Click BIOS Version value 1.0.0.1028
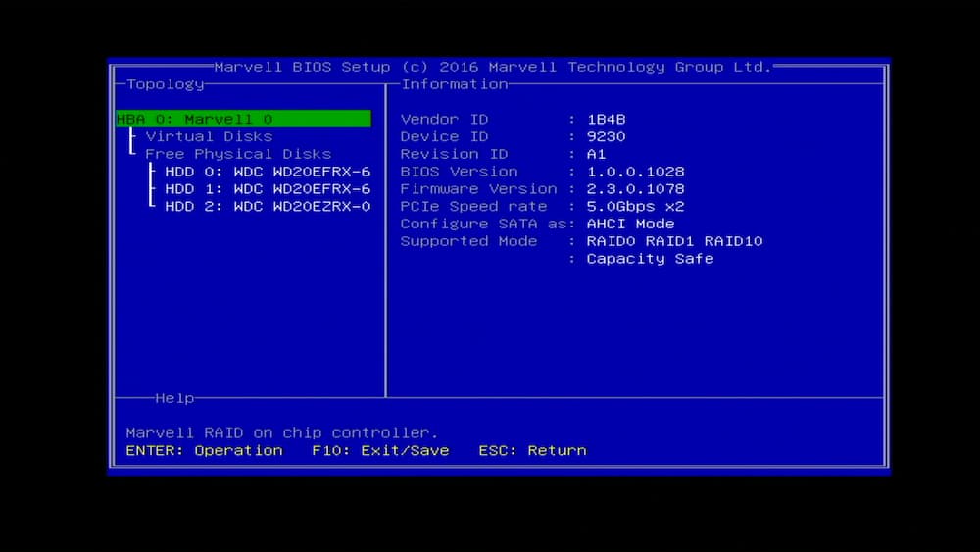This screenshot has width=980, height=552. pyautogui.click(x=635, y=172)
